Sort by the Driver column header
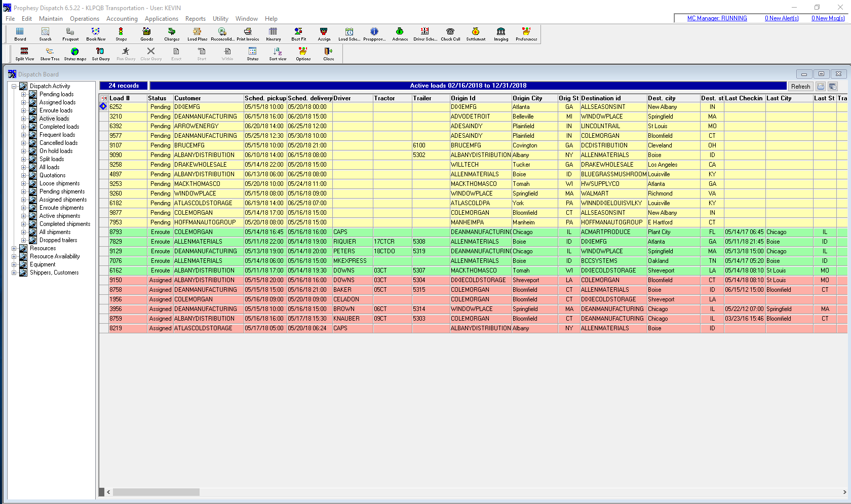This screenshot has width=851, height=504. [353, 98]
